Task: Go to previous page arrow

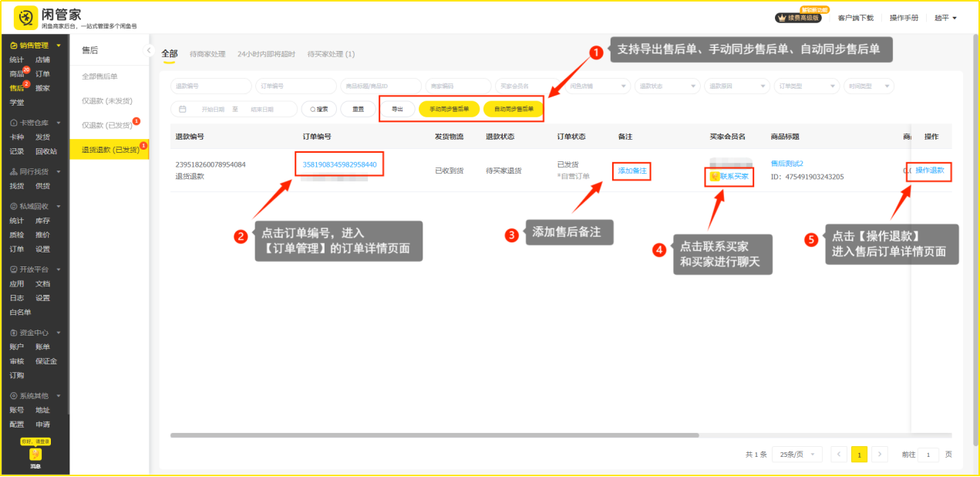Action: point(839,455)
